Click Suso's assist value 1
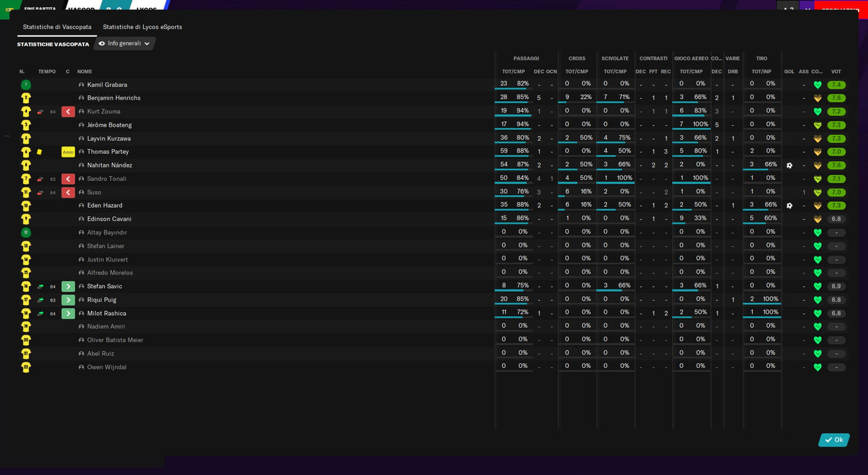The height and width of the screenshot is (475, 868). coord(804,192)
